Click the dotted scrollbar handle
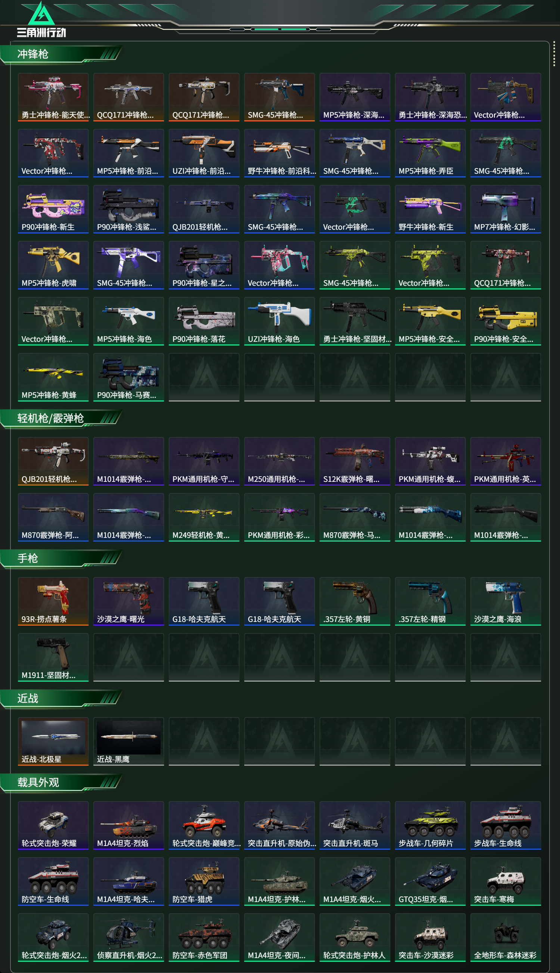 554,53
